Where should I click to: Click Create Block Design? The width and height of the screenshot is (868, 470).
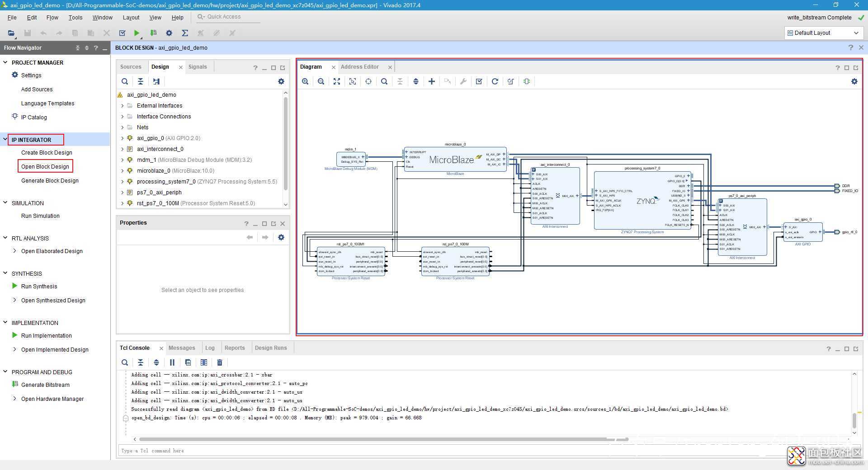coord(47,153)
